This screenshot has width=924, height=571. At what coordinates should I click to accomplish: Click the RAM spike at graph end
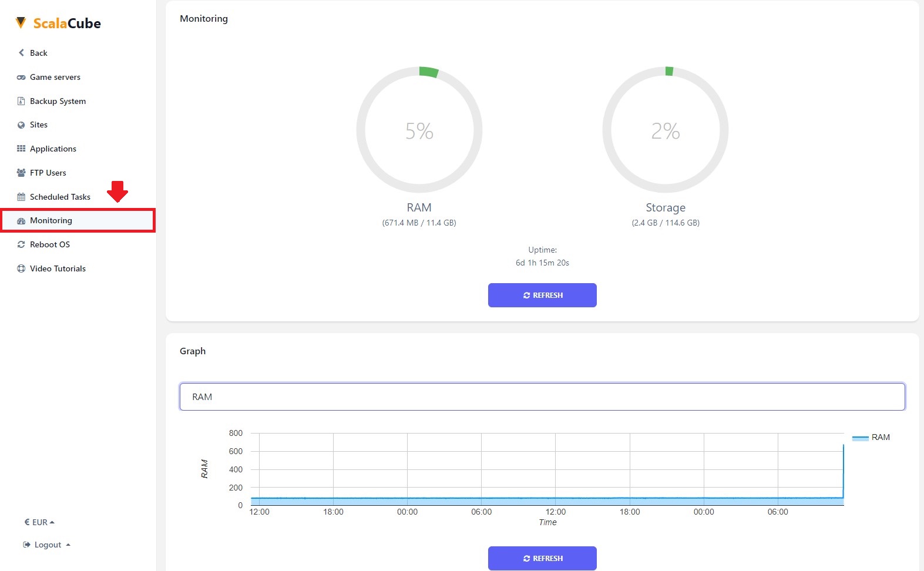click(x=844, y=470)
